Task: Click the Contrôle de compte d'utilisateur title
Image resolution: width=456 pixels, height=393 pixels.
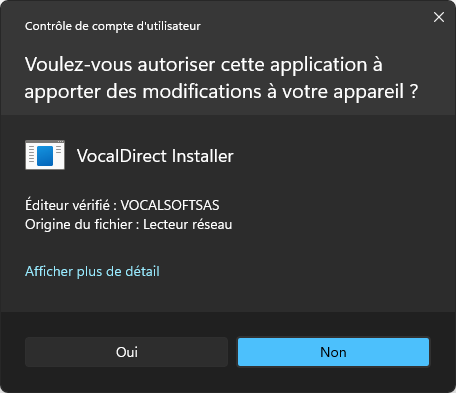Action: (x=113, y=26)
